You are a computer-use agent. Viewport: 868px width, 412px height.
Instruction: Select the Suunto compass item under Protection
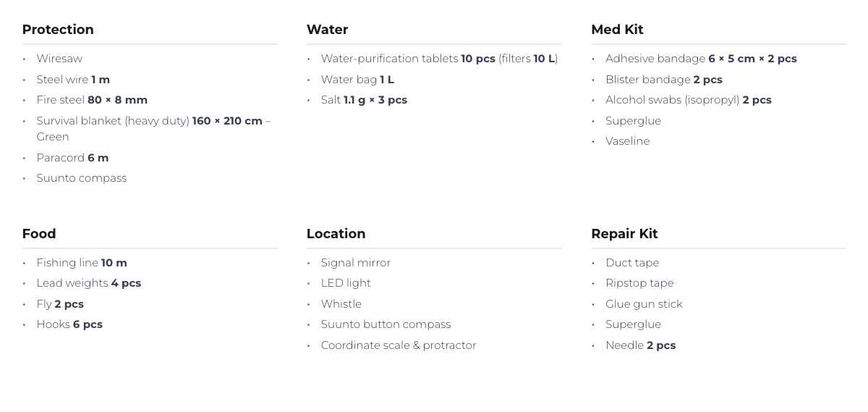click(82, 178)
